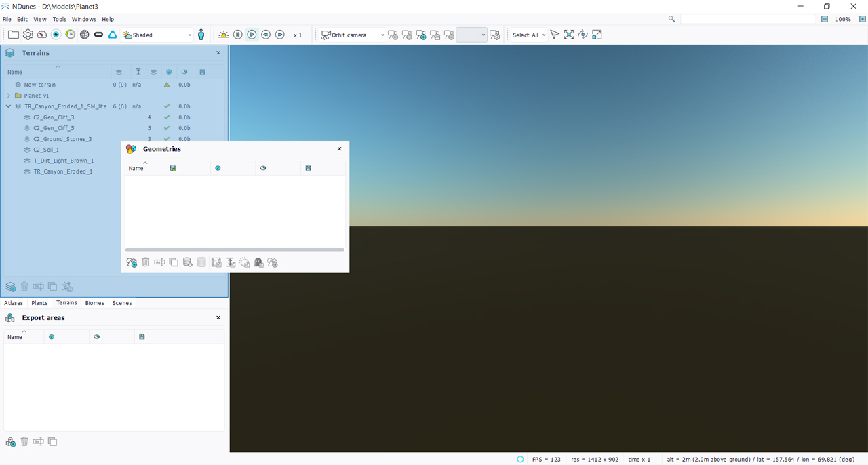The image size is (868, 465).
Task: Toggle the green check on C2_Gen_Cliff_3
Action: pos(167,117)
